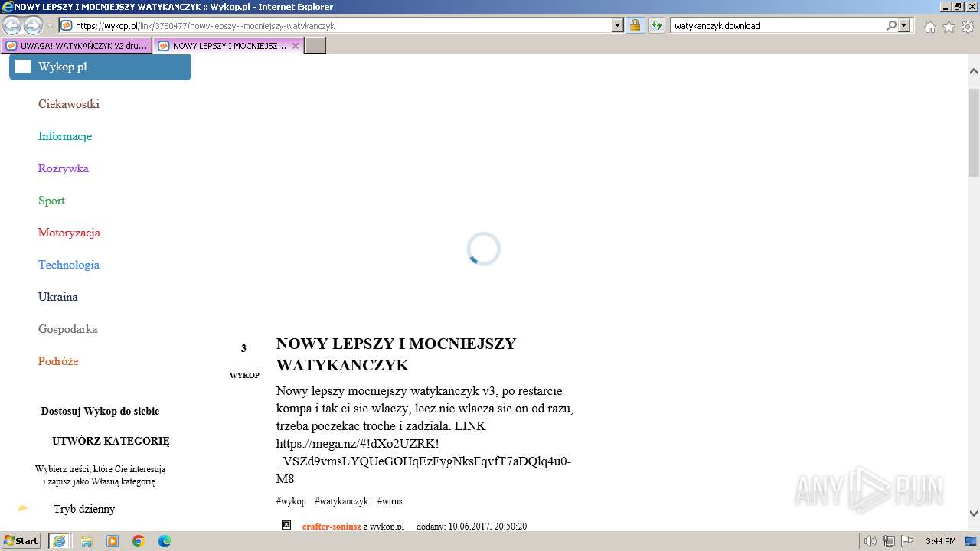Click the 3:44 PM system clock
Screen dimensions: 980x551
point(941,541)
